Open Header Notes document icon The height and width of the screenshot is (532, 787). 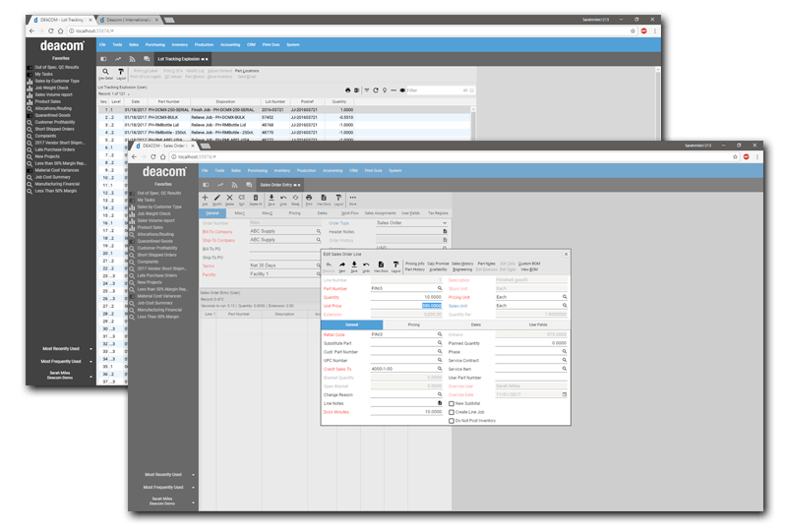pos(445,231)
